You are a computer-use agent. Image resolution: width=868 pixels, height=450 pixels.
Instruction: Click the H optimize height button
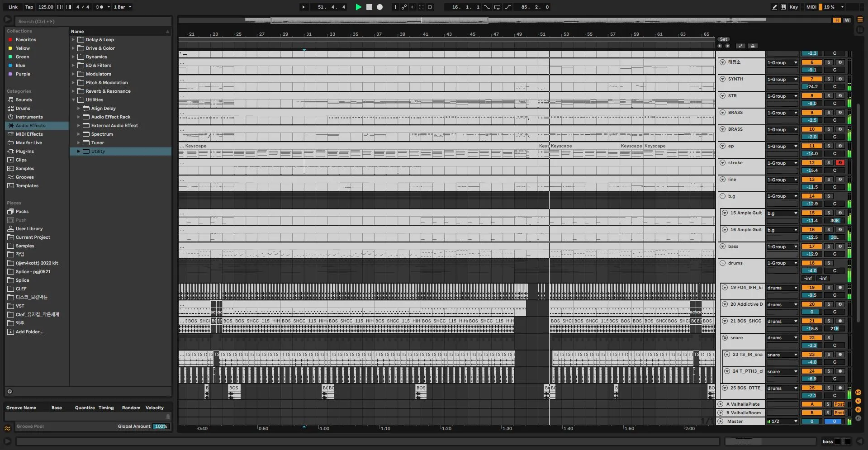[837, 20]
